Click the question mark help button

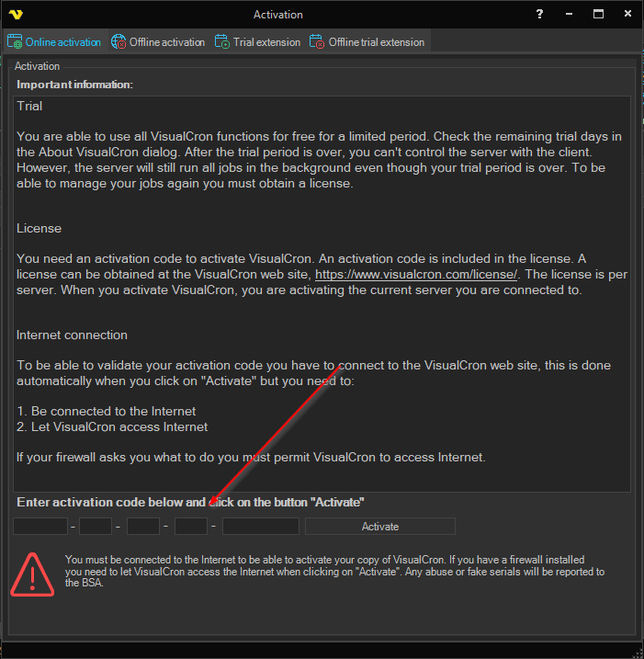pyautogui.click(x=539, y=14)
